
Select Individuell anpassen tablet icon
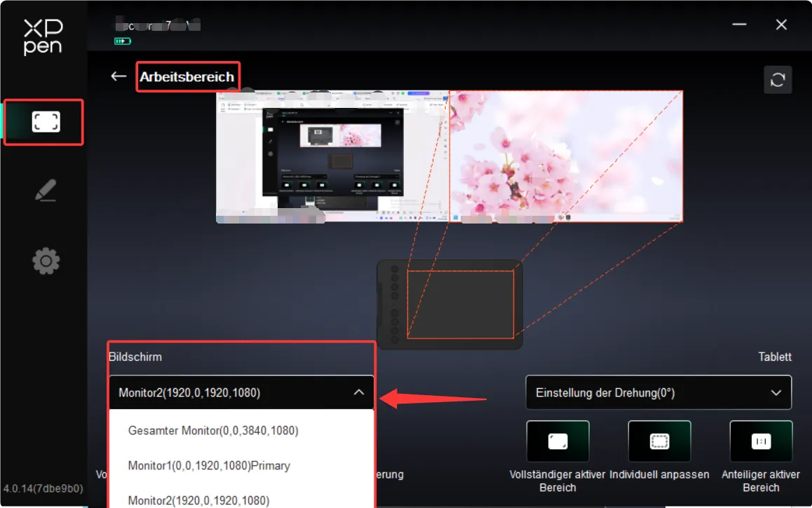tap(659, 441)
